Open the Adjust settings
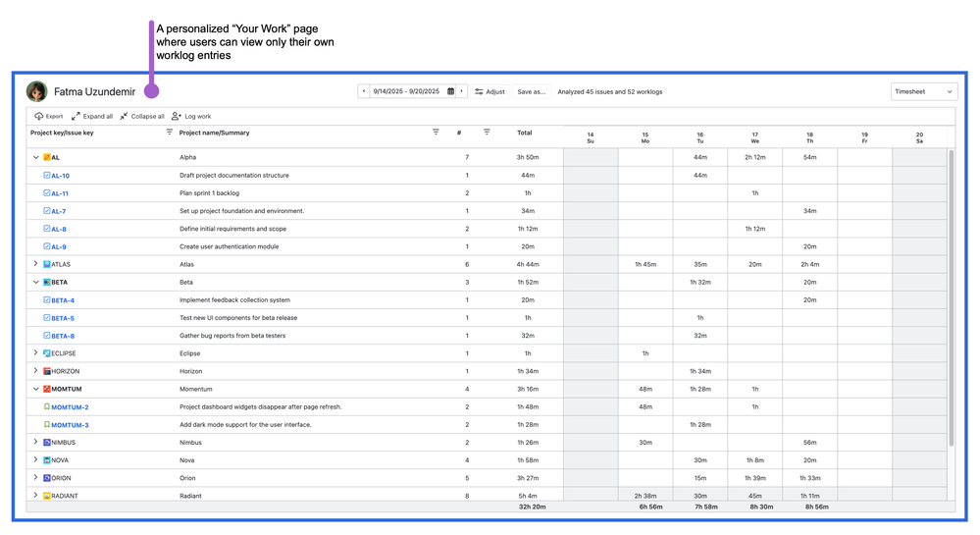Image resolution: width=980 pixels, height=535 pixels. click(490, 91)
